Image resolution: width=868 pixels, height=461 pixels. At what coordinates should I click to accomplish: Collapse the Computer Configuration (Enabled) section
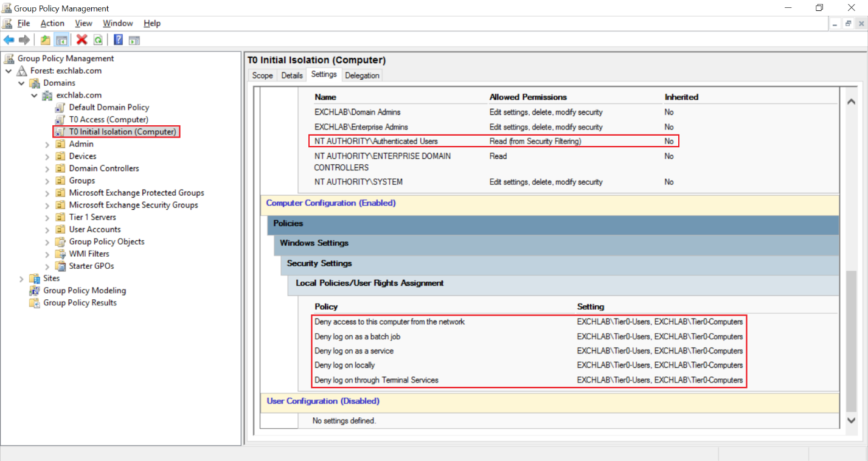click(x=330, y=203)
